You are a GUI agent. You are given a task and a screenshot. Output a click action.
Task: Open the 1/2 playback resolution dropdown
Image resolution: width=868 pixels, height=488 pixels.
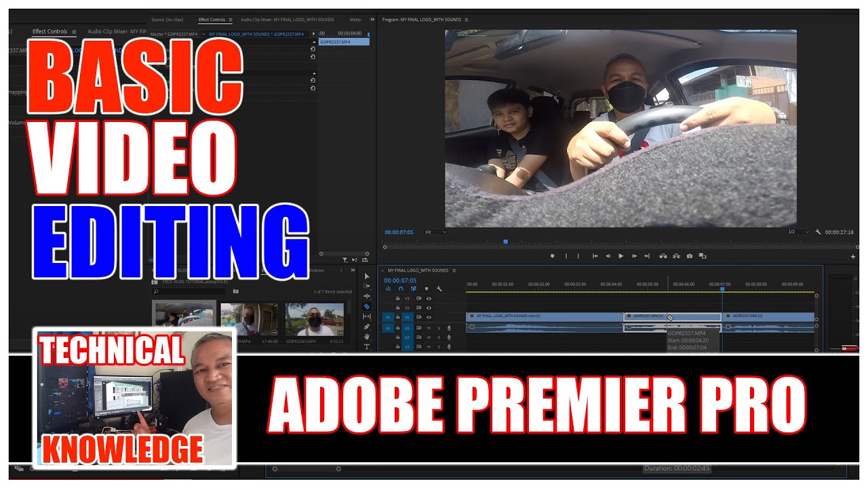[798, 232]
